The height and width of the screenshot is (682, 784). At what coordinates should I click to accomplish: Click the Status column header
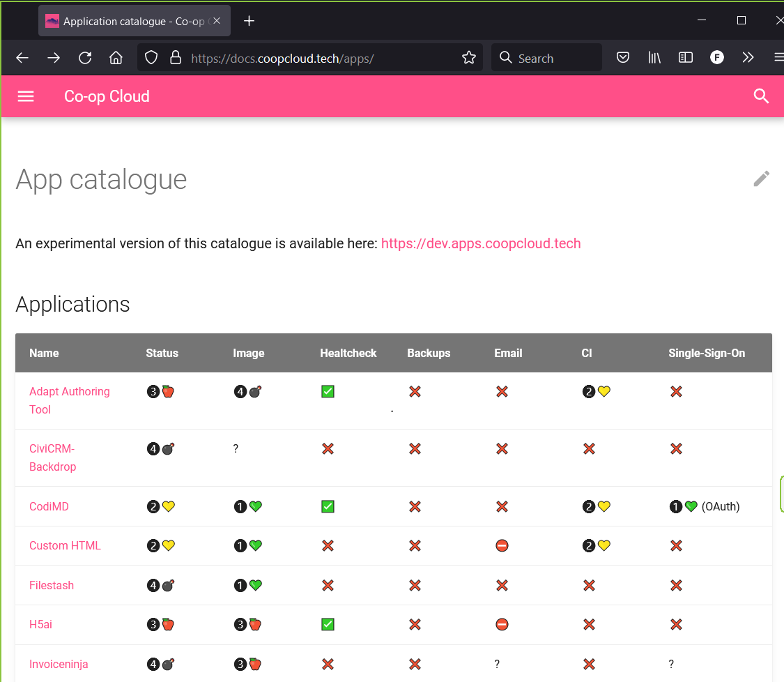pyautogui.click(x=162, y=354)
